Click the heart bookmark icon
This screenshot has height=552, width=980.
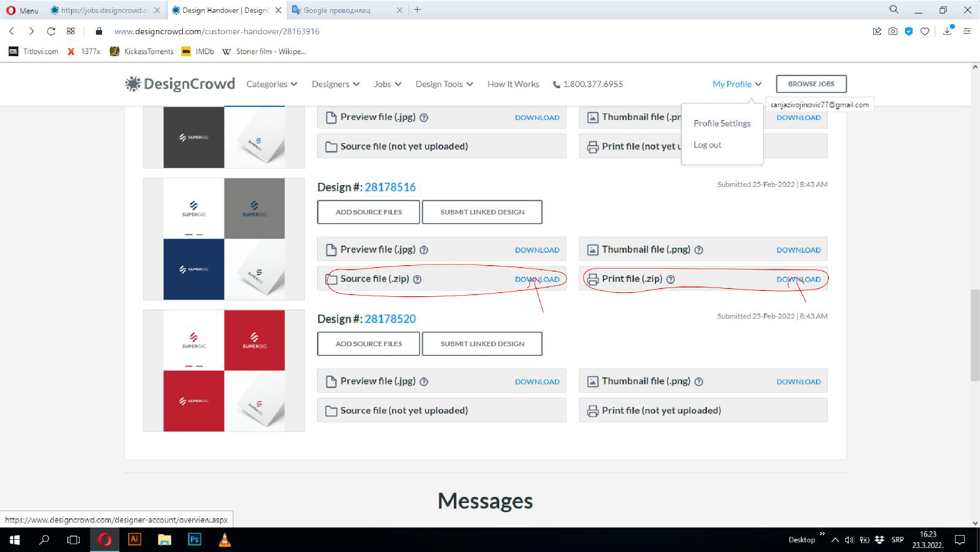(x=924, y=31)
